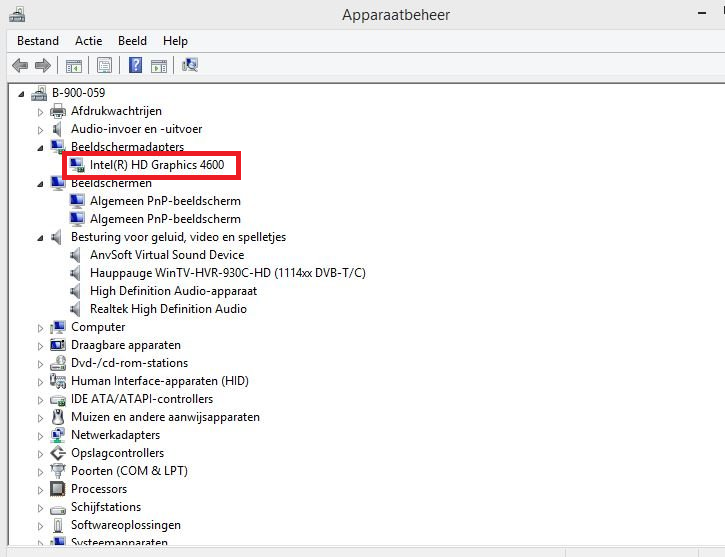Select High Definition Audio-apparaat
Image resolution: width=725 pixels, height=557 pixels.
173,291
